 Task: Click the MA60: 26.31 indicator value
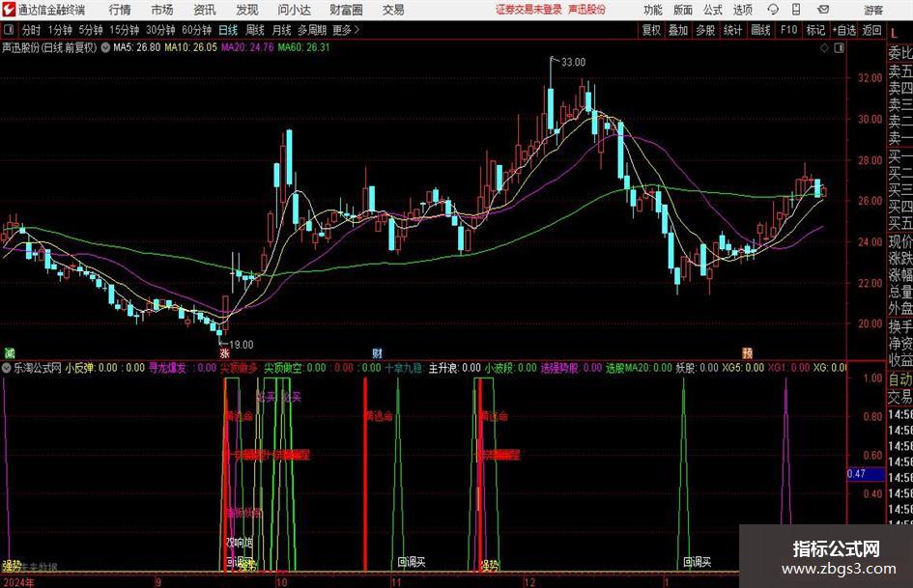pyautogui.click(x=304, y=47)
